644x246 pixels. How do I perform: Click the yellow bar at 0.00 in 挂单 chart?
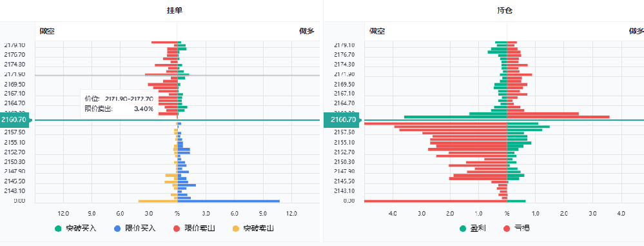click(158, 201)
